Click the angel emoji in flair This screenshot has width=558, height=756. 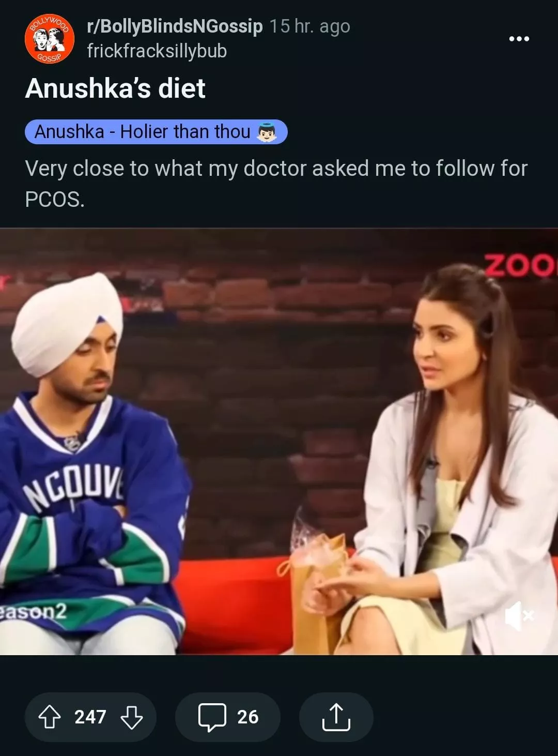tap(267, 132)
